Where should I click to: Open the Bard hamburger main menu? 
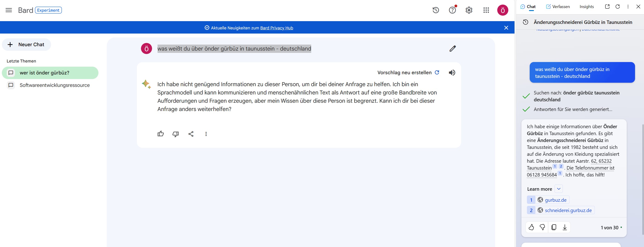9,10
